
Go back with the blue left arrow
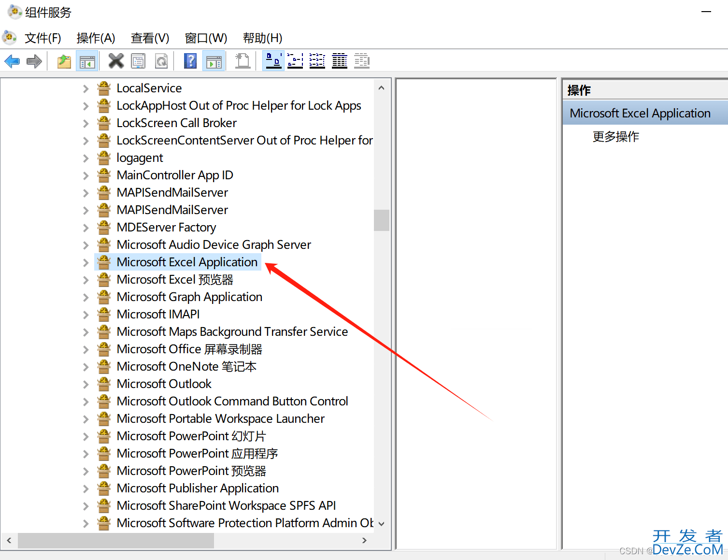coord(12,61)
